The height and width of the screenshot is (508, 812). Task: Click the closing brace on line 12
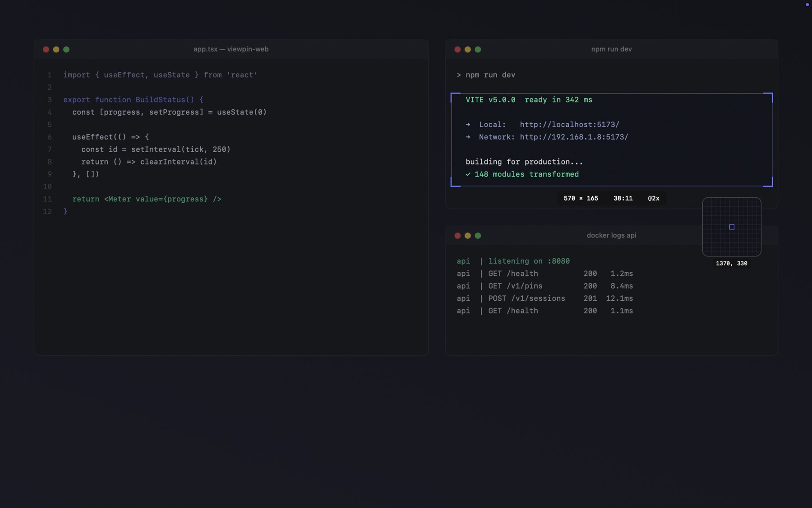(x=65, y=211)
